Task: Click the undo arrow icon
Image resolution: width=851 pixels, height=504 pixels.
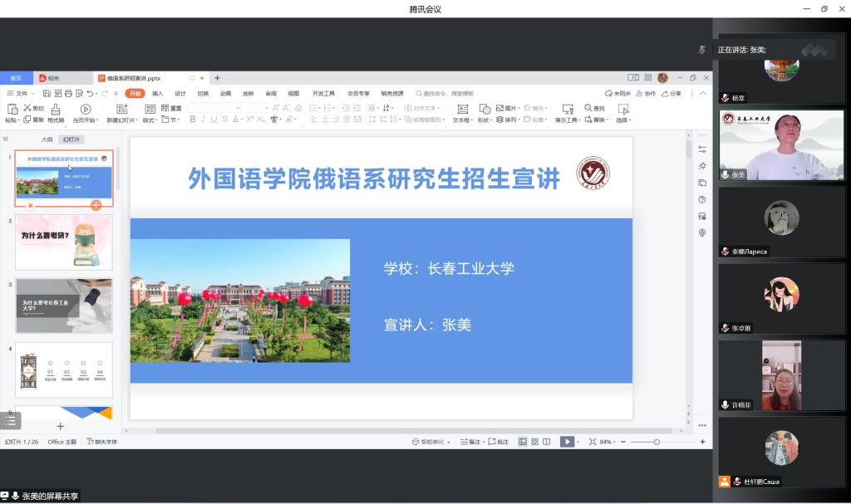Action: click(90, 94)
